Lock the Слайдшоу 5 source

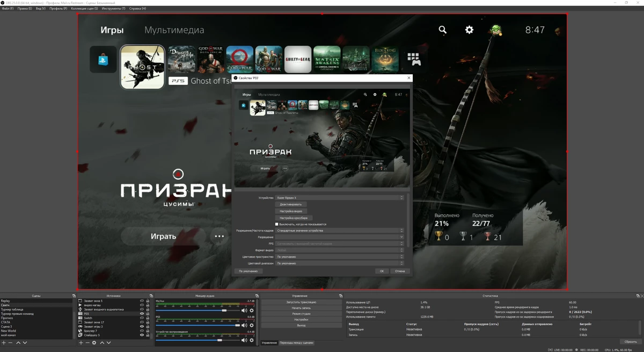pyautogui.click(x=148, y=335)
